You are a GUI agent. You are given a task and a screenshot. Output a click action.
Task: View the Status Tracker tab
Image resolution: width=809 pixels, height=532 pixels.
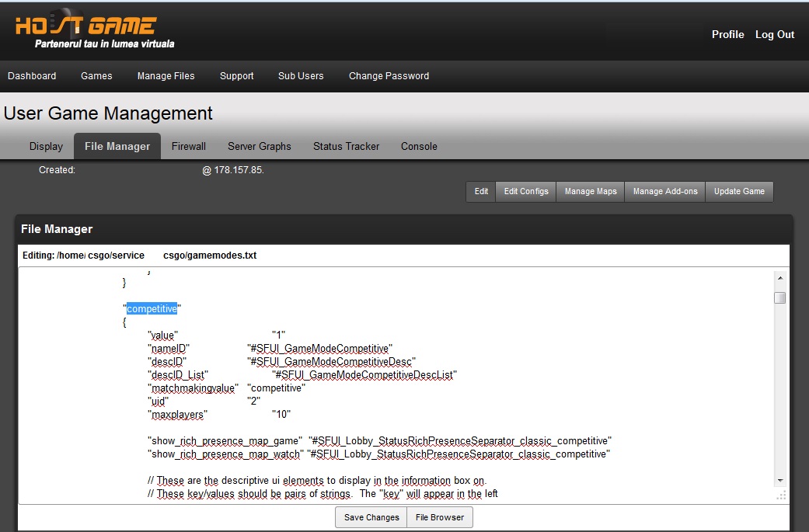[x=346, y=146]
